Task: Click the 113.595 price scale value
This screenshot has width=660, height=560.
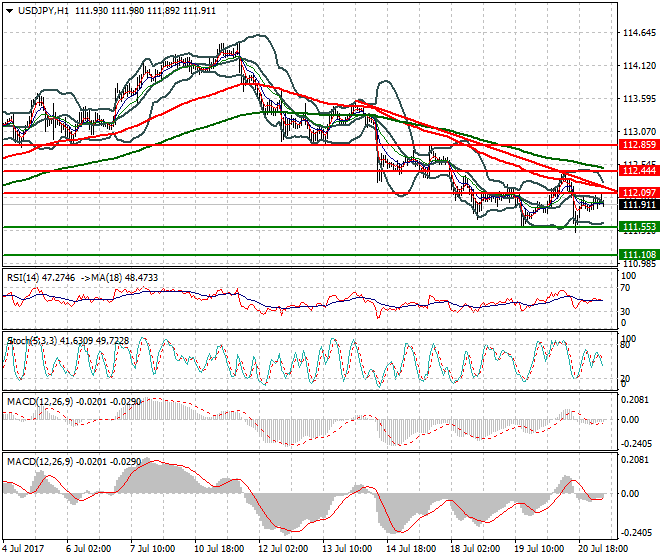Action: pos(639,99)
